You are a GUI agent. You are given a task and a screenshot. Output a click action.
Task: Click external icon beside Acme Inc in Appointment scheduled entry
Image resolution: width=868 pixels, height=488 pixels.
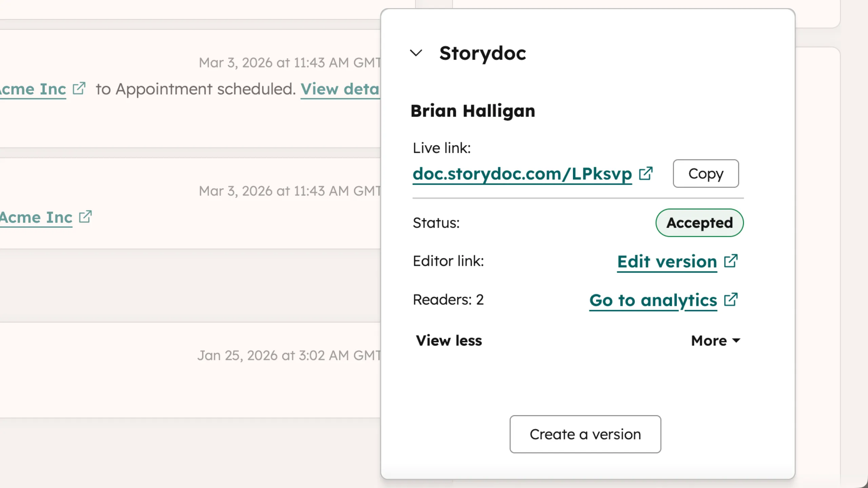(x=79, y=88)
